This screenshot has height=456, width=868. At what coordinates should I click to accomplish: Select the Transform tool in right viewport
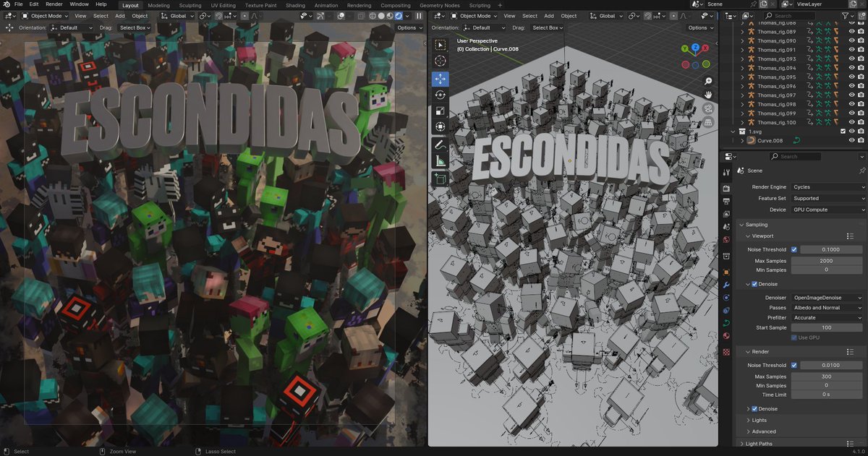pos(440,127)
